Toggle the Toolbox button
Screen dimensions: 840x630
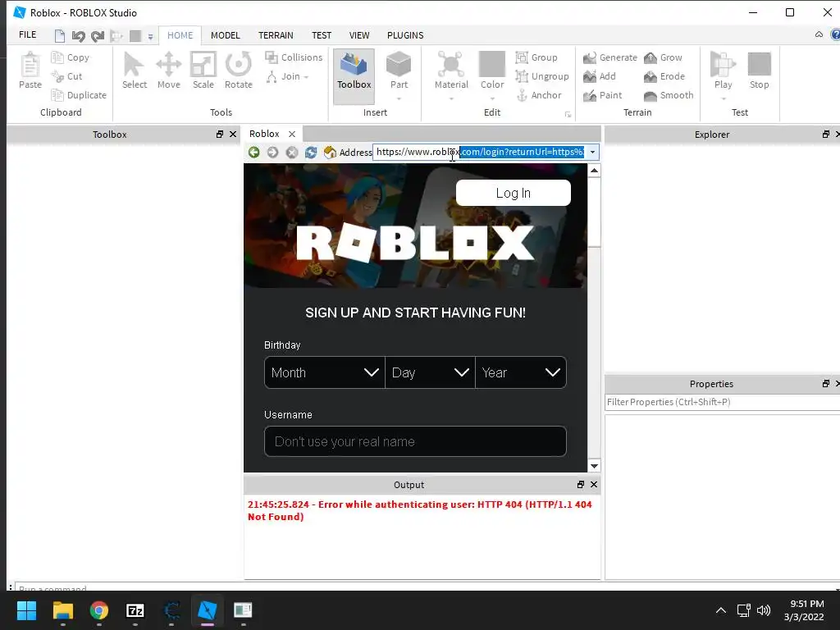point(354,76)
